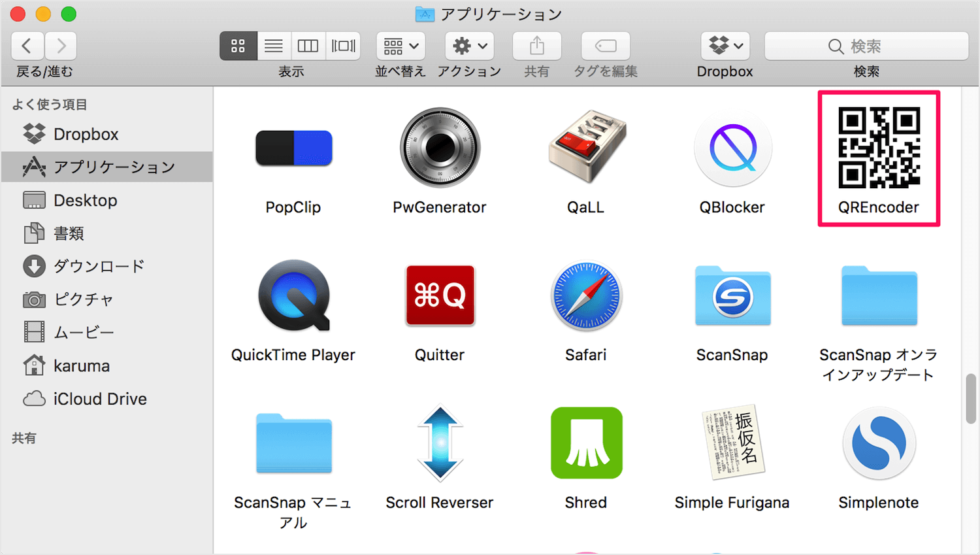The width and height of the screenshot is (980, 555).
Task: Open Dropbox in the sidebar
Action: coord(107,134)
